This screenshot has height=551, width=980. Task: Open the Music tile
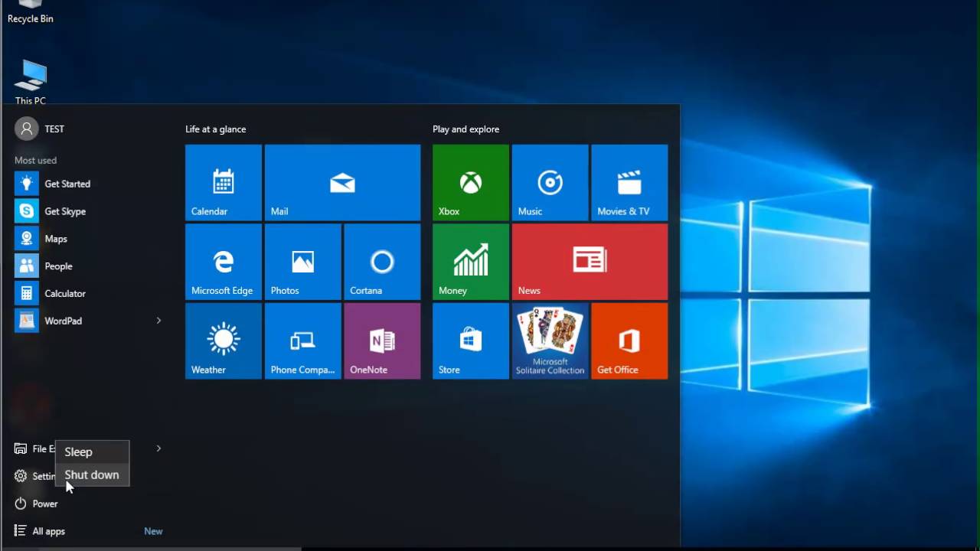tap(550, 182)
